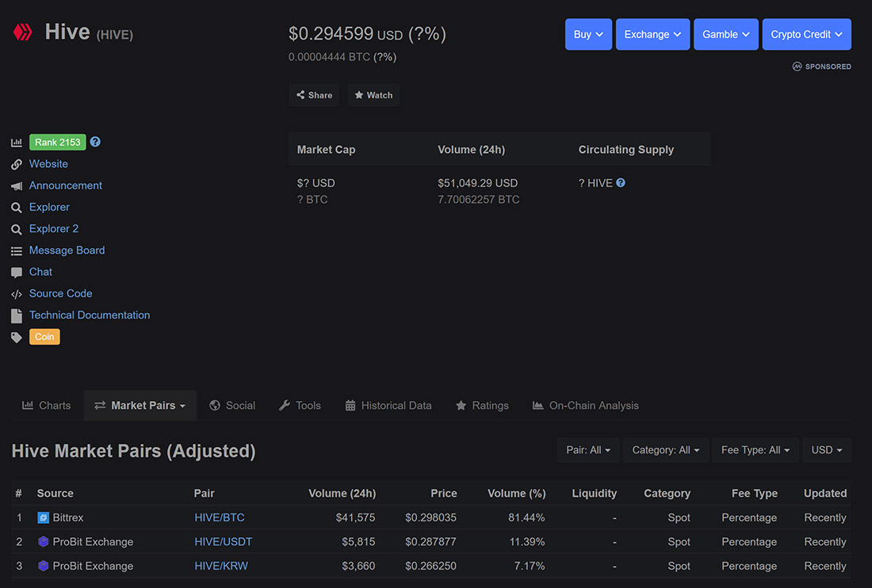
Task: Click the list icon beside Message Board
Action: (17, 251)
